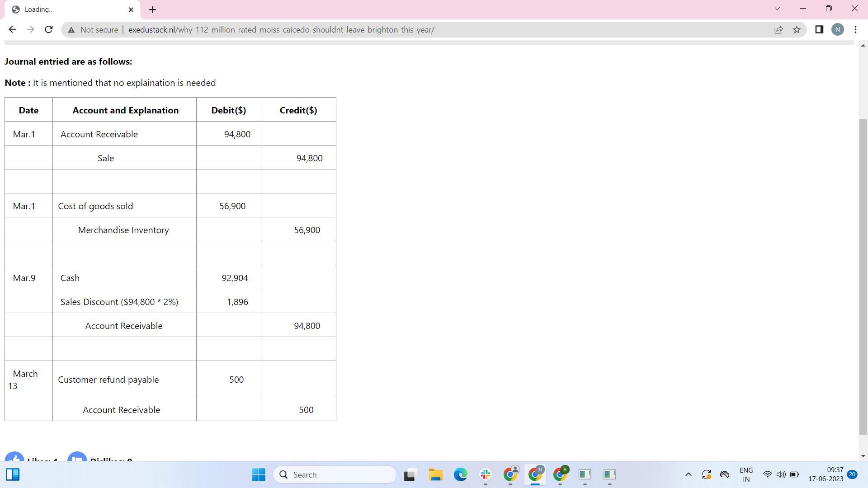Open Chrome three-dot menu
Viewport: 868px width, 488px height.
pyautogui.click(x=855, y=30)
